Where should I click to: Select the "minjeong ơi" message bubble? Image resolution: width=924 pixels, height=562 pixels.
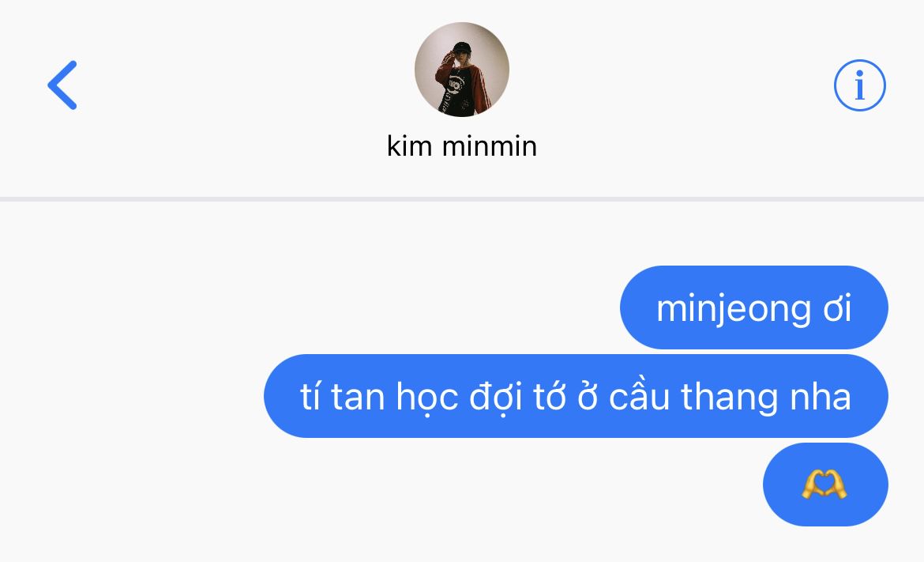point(753,307)
